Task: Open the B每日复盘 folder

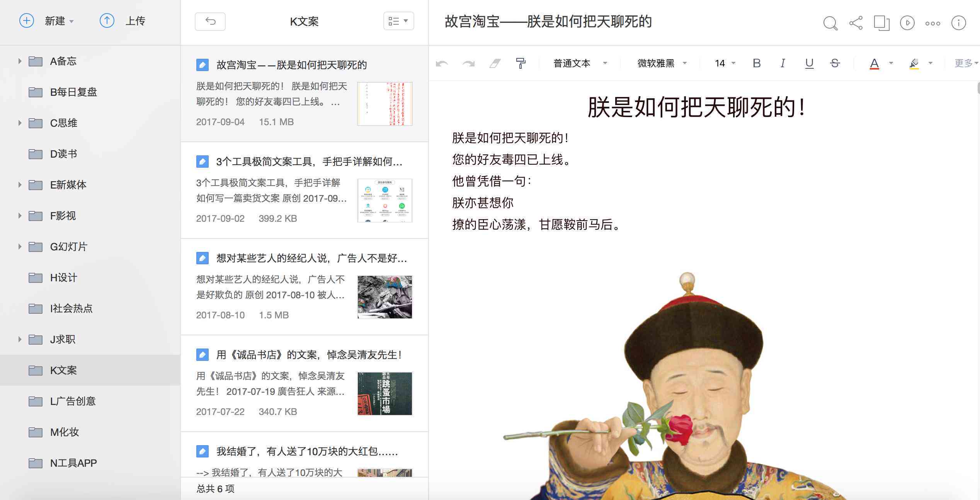Action: [x=90, y=92]
